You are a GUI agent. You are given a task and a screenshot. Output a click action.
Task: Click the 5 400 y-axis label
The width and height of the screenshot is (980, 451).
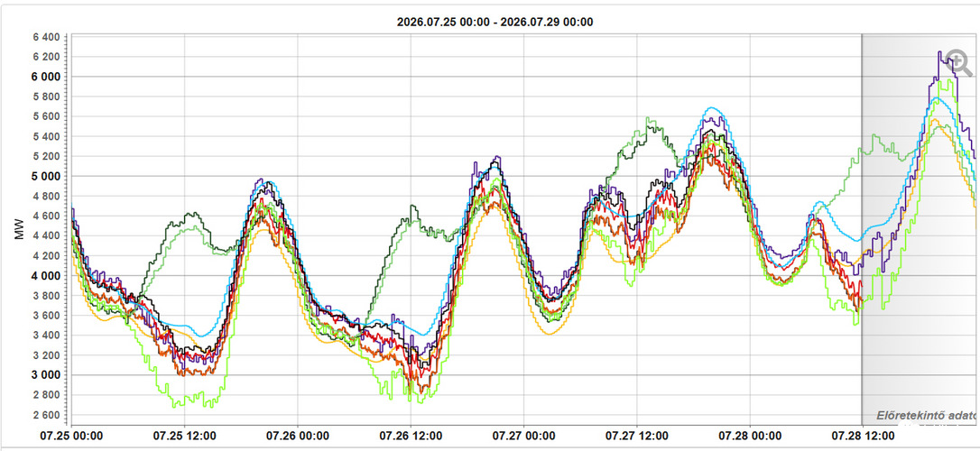coord(46,136)
